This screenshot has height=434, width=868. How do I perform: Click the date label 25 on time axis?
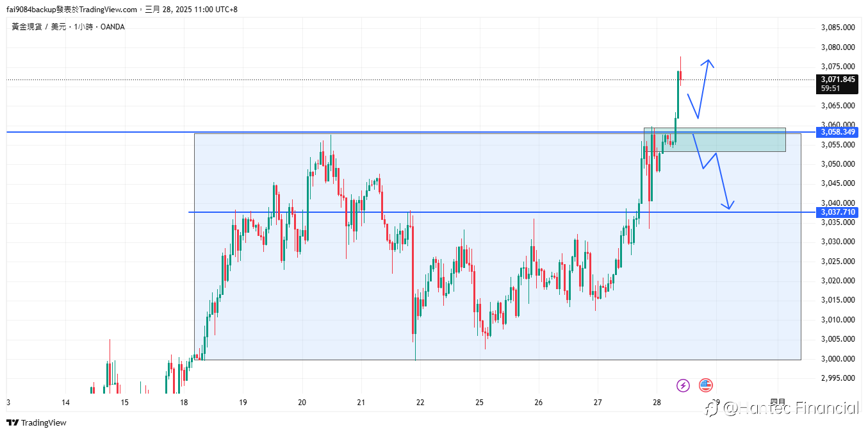479,403
